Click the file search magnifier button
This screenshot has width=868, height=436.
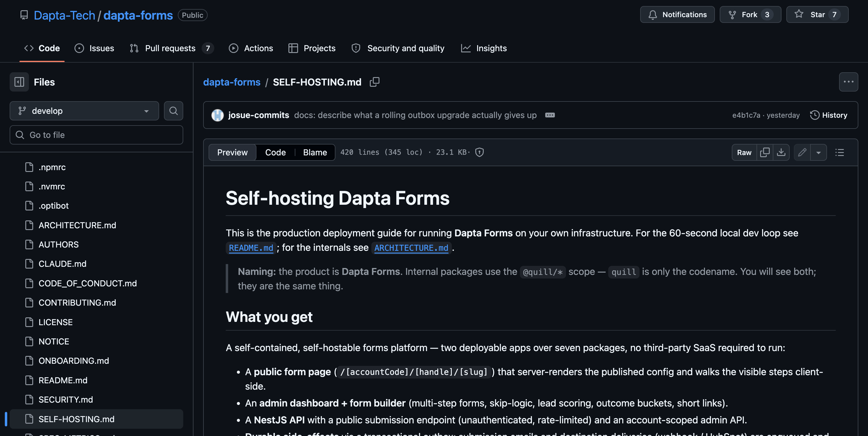[x=174, y=111]
